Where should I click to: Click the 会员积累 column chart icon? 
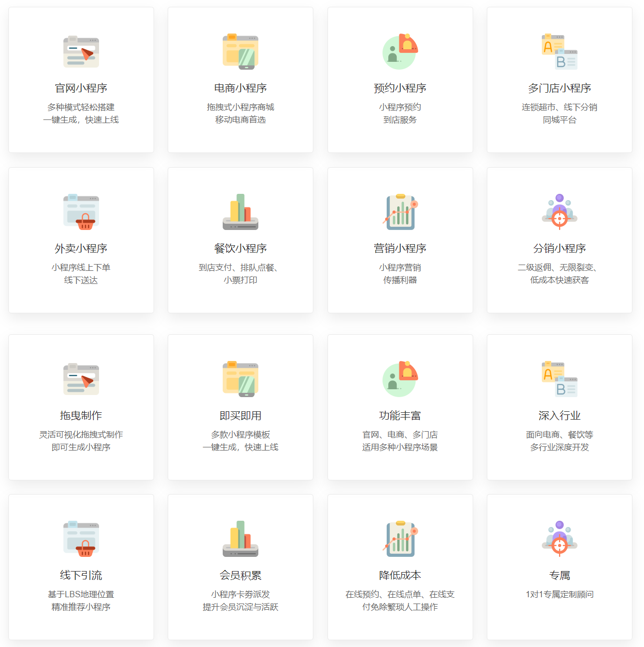coord(241,539)
